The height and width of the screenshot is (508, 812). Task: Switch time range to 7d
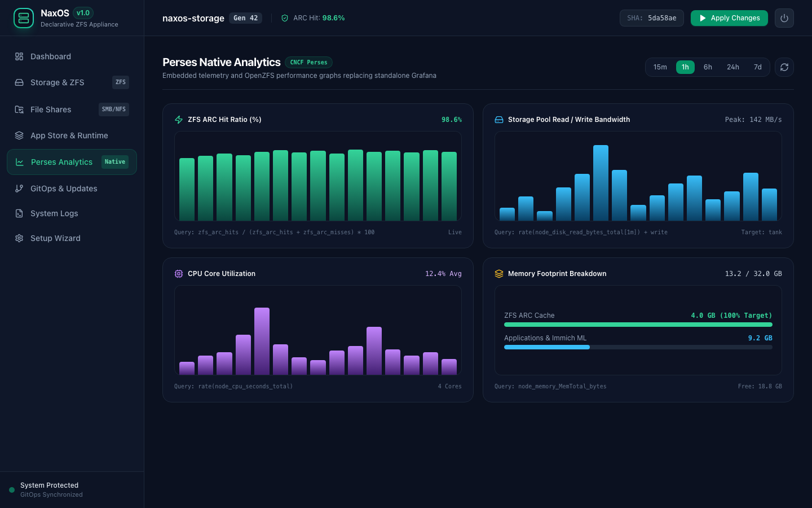point(758,67)
